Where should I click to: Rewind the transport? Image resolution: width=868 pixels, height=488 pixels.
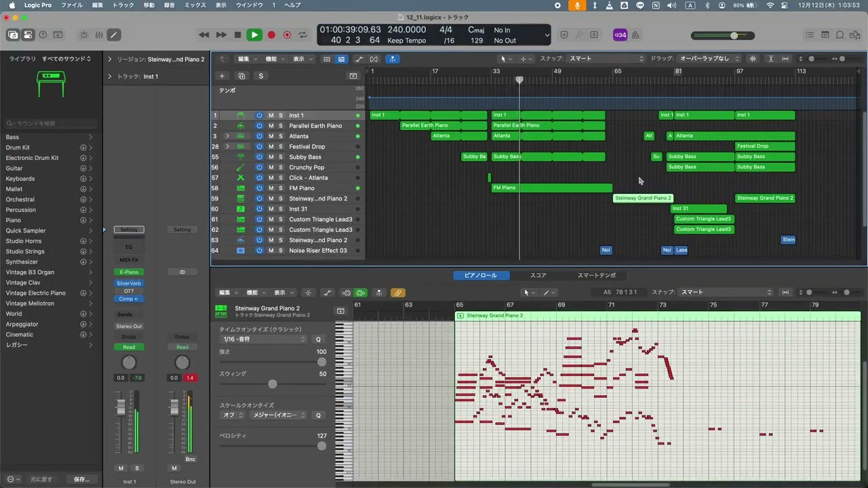point(204,35)
